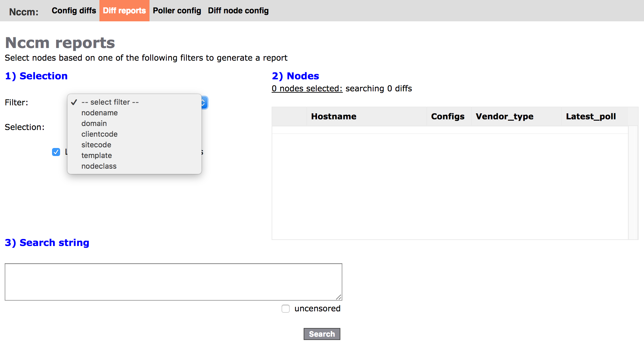
Task: Click the Search button
Action: coord(322,334)
